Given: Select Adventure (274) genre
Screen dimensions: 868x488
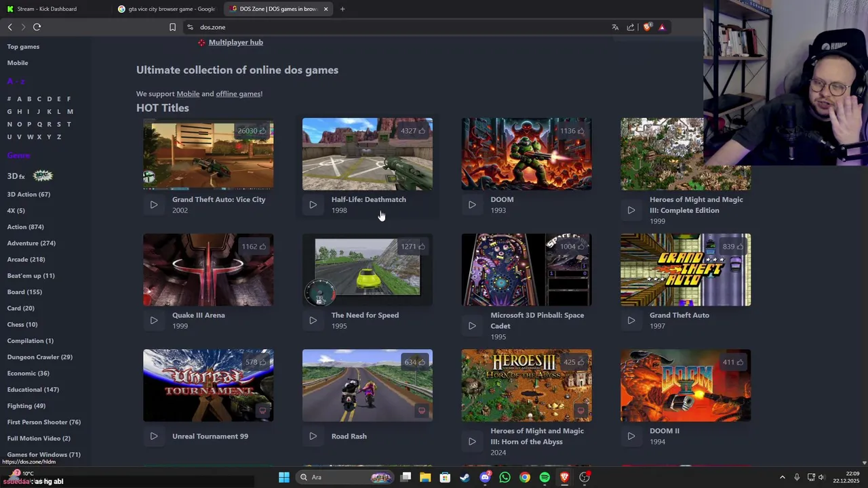Looking at the screenshot, I should pyautogui.click(x=31, y=243).
